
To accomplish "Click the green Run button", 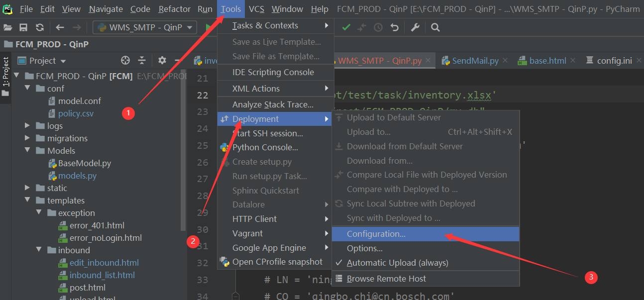I will [x=209, y=27].
